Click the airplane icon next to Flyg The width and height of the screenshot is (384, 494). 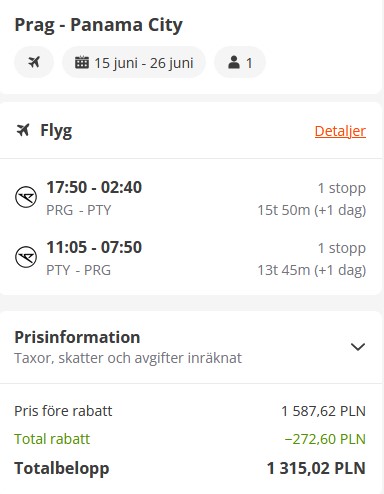coord(23,130)
